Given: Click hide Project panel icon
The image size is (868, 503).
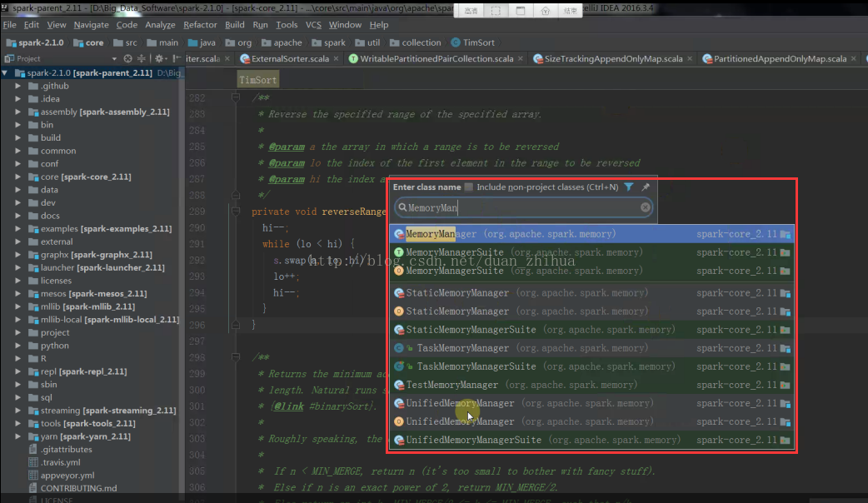Looking at the screenshot, I should tap(177, 58).
